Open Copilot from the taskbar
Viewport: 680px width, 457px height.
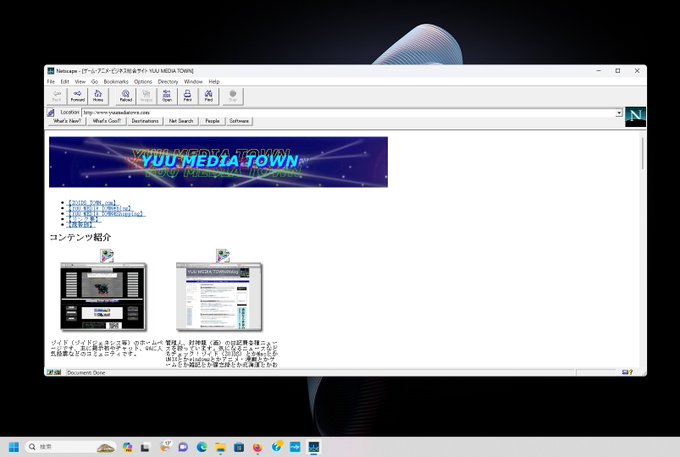127,447
